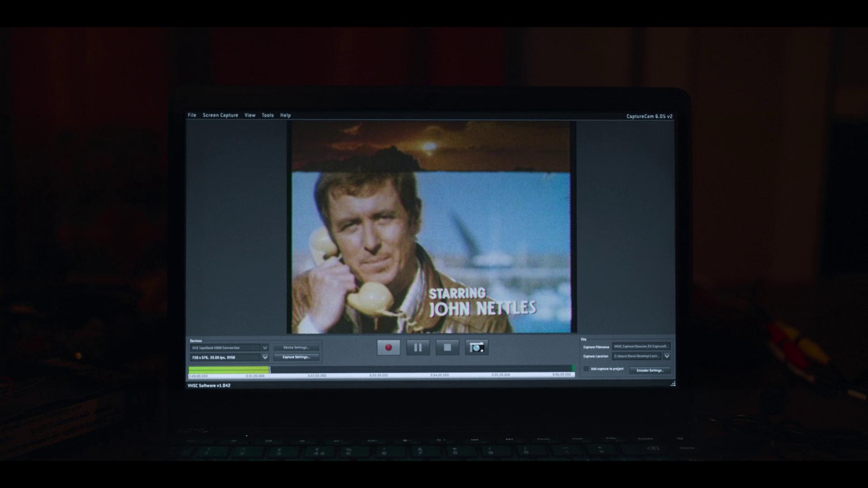Open Encoder Settings
Viewport: 868px width, 488px height.
[x=650, y=370]
